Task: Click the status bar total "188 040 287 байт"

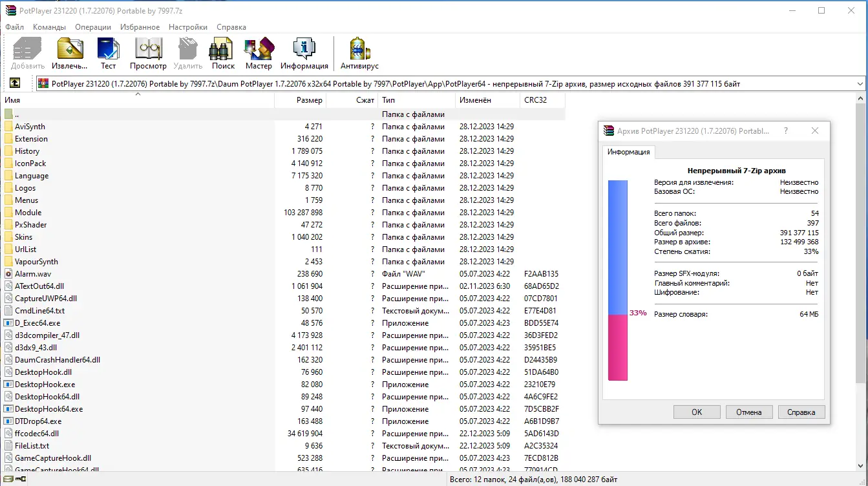Action: point(586,480)
